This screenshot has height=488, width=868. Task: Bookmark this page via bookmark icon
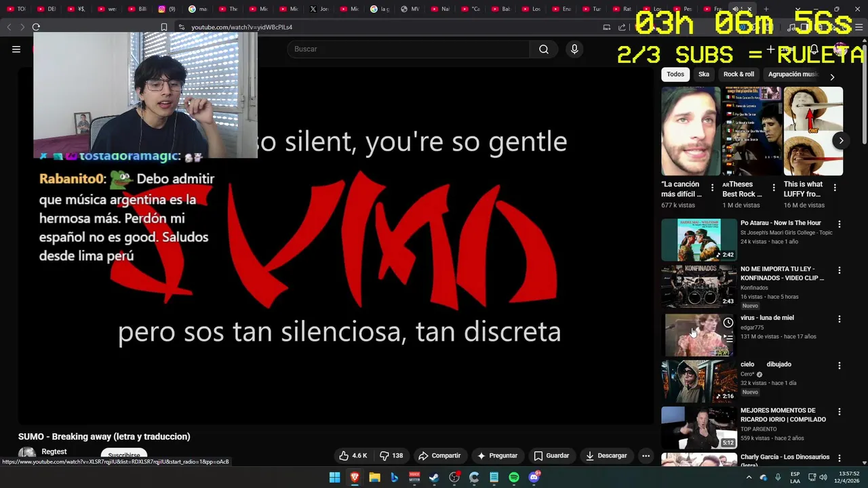coord(163,27)
